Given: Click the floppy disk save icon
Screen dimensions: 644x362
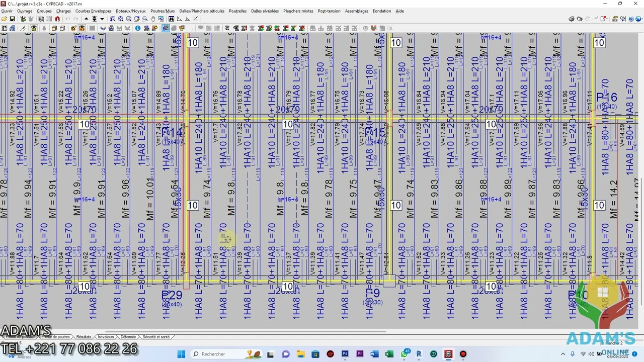Looking at the screenshot, I should pos(12,19).
